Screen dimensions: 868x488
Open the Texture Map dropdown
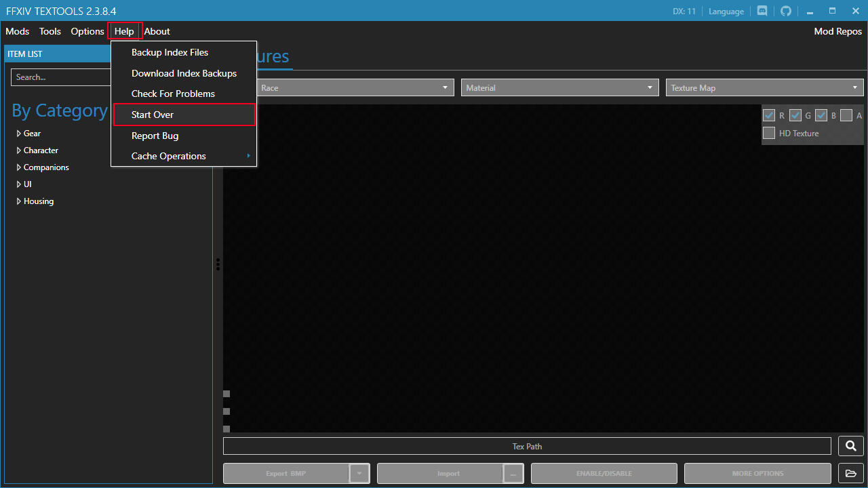[x=764, y=87]
